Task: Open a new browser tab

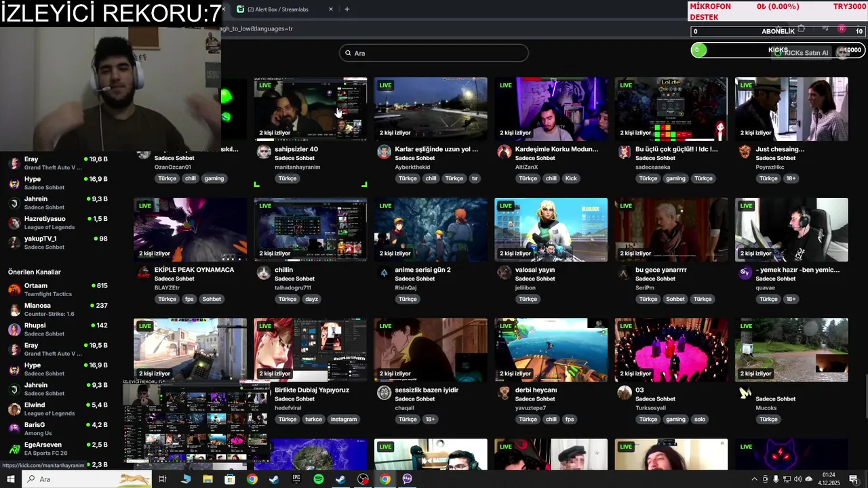Action: (x=347, y=9)
